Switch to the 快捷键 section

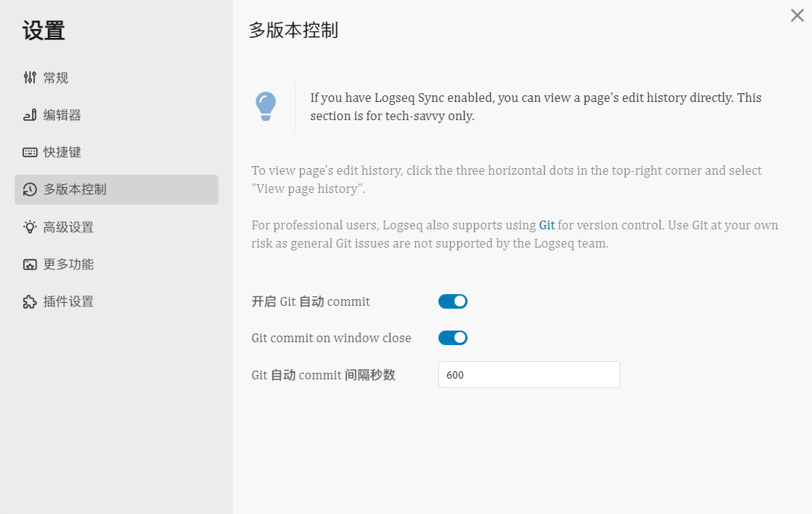[x=58, y=151]
